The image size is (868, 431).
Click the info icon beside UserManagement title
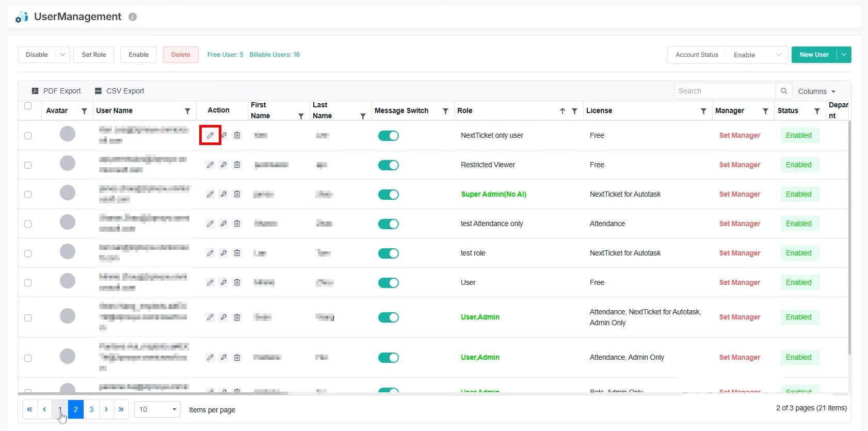pos(133,17)
